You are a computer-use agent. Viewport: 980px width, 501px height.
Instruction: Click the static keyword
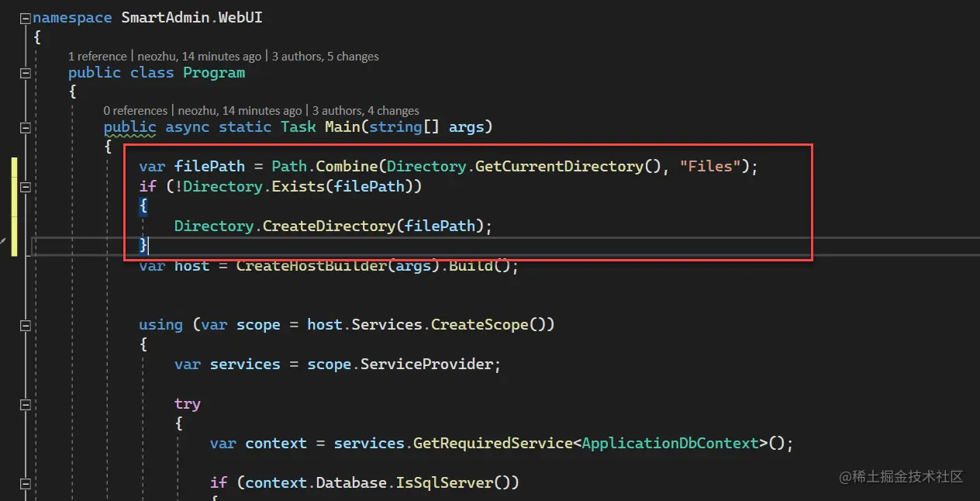(x=245, y=126)
